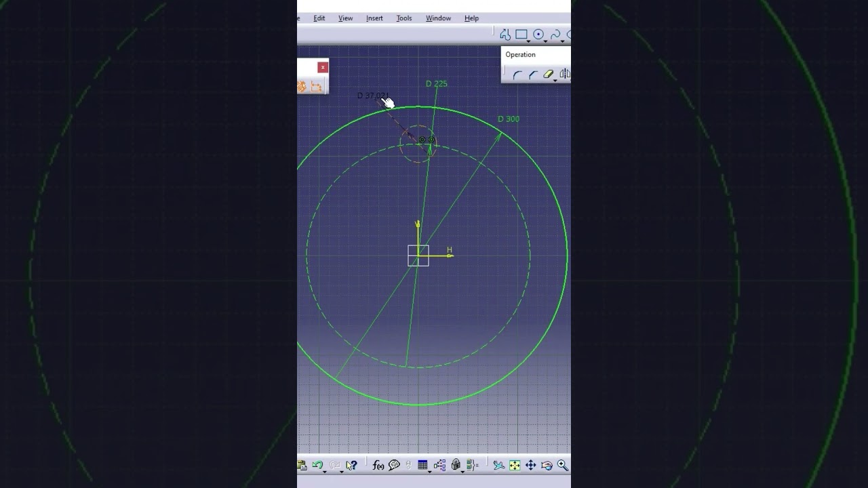Open the Formula f(x) editor

[378, 465]
